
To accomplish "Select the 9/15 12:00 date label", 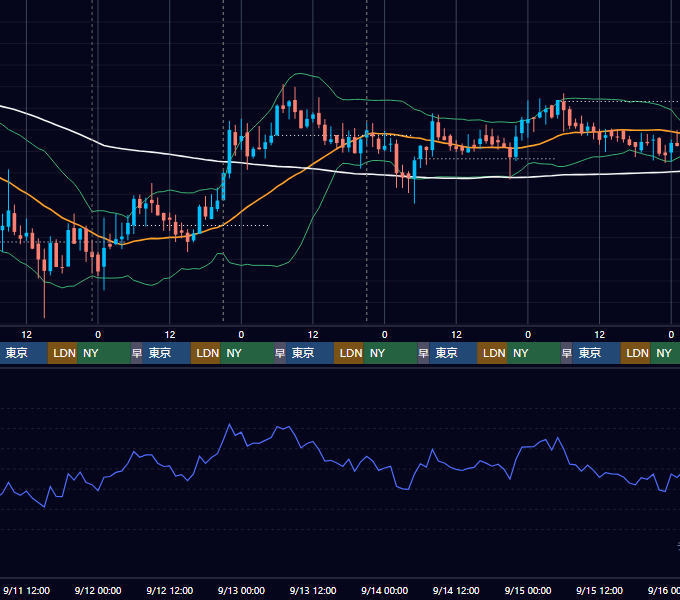I will pos(599,590).
